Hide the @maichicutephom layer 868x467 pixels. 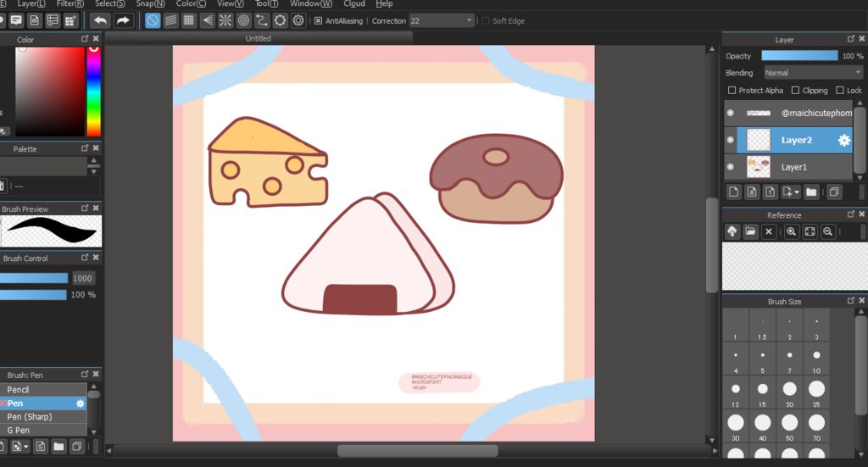(730, 113)
